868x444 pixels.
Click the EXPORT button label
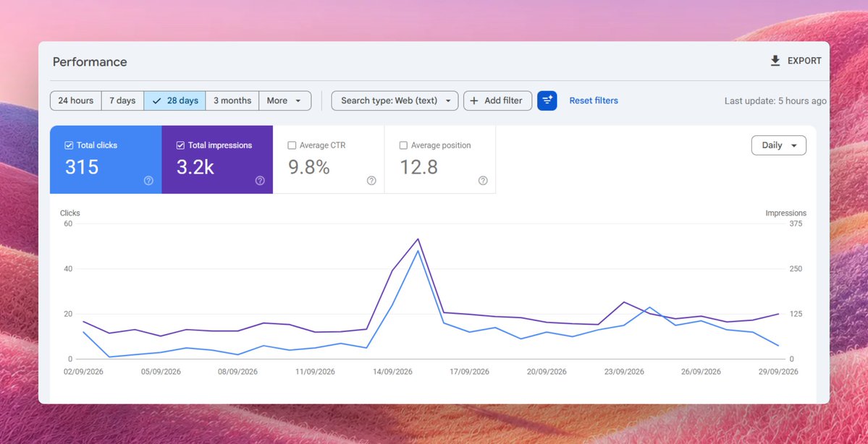804,61
